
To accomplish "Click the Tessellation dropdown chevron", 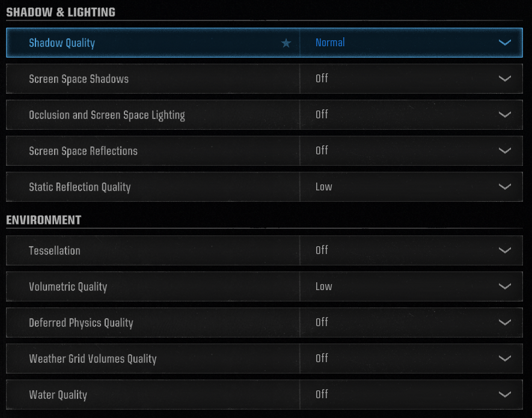I will [x=504, y=250].
